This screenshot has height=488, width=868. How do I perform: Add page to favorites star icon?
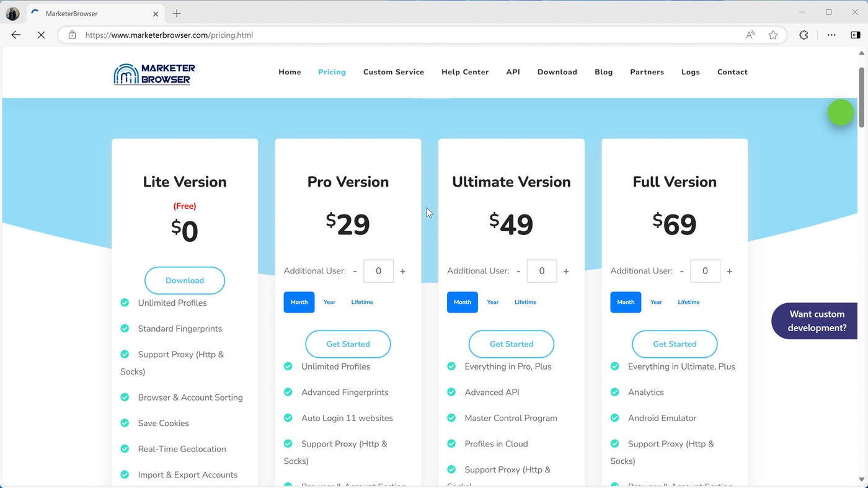tap(773, 35)
